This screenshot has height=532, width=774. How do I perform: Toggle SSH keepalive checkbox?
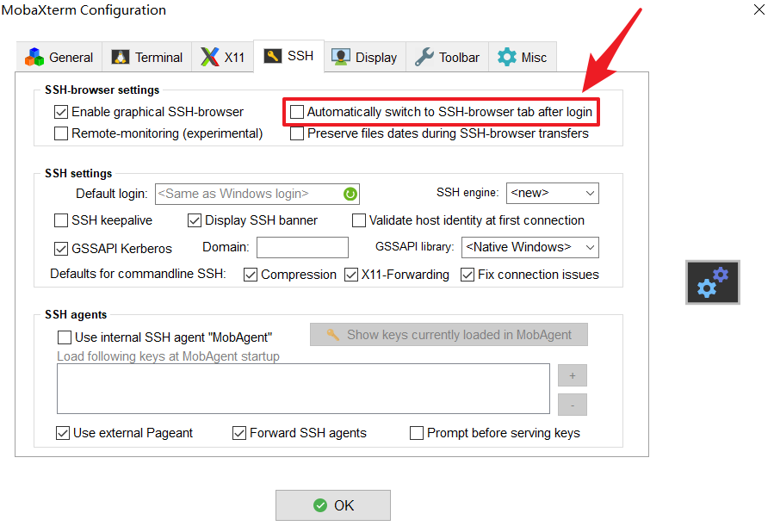click(x=61, y=220)
